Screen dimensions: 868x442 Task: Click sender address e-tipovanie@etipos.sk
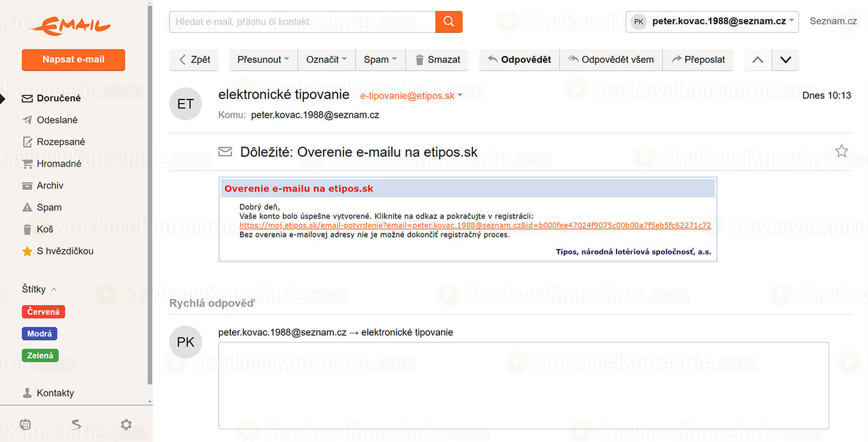pos(407,96)
